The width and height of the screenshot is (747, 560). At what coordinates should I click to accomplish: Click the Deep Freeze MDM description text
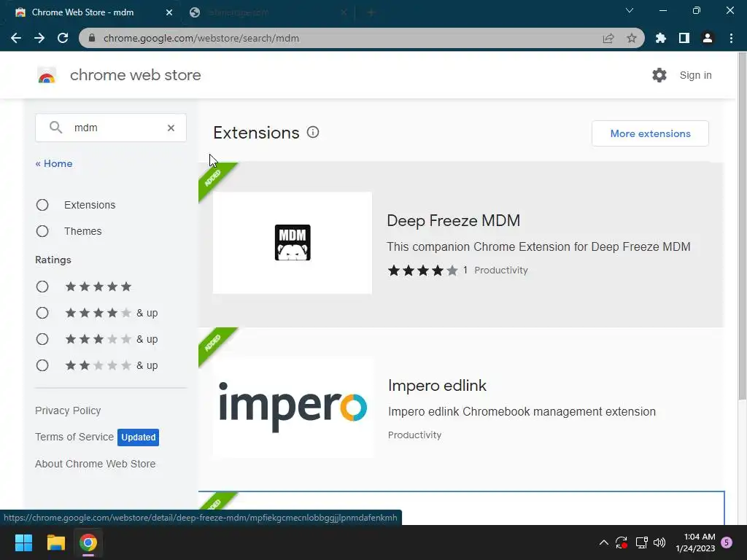pyautogui.click(x=538, y=246)
